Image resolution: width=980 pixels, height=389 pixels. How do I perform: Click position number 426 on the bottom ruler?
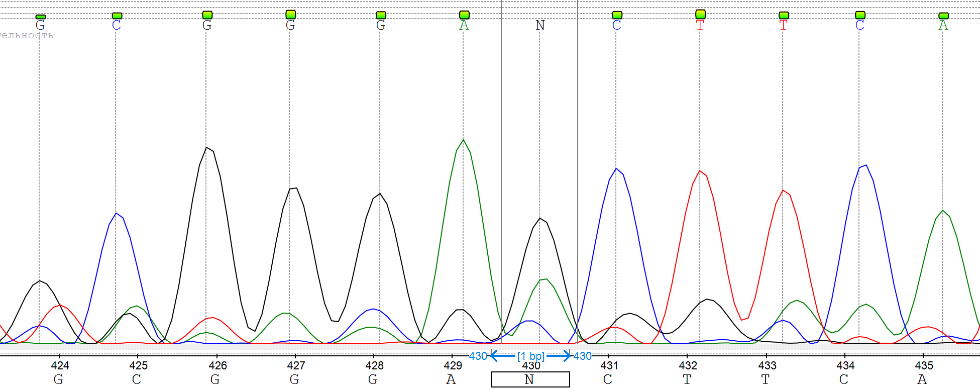tap(217, 365)
